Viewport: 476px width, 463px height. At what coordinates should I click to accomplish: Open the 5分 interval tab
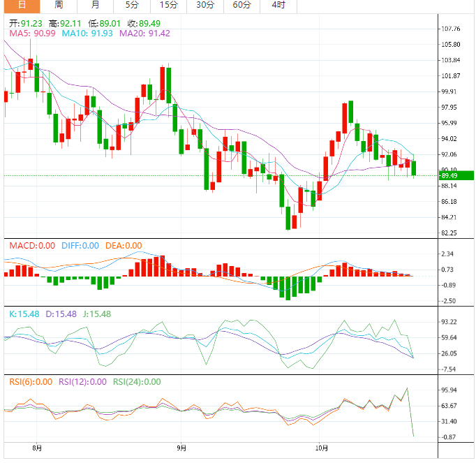(x=132, y=6)
